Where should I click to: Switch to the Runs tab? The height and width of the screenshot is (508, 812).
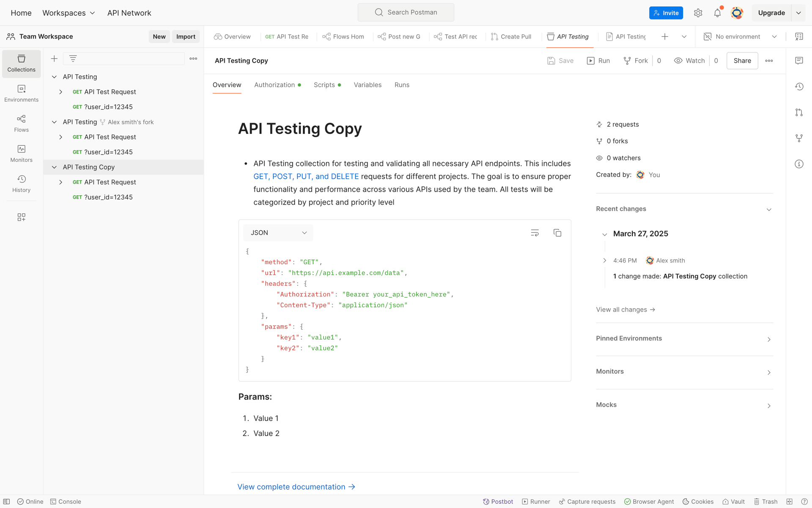[x=402, y=85]
